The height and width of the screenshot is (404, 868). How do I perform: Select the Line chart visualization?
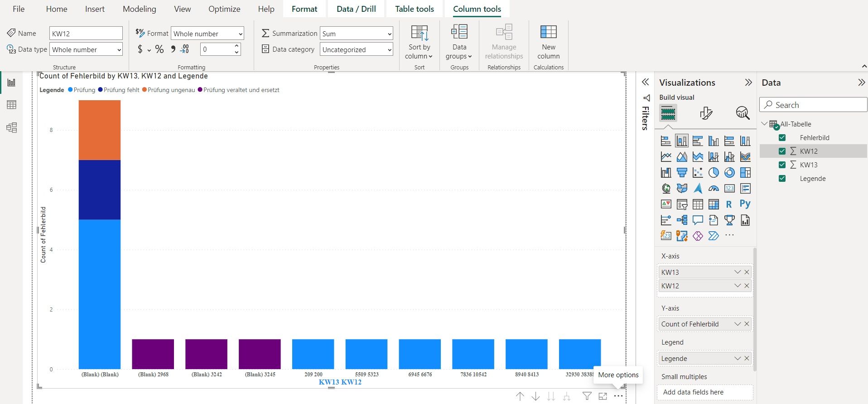click(666, 156)
